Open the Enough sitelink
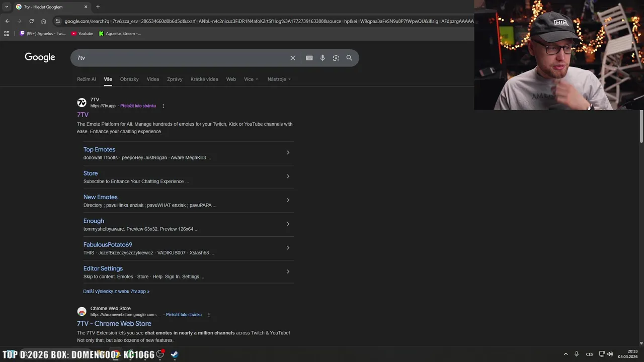 coord(94,221)
